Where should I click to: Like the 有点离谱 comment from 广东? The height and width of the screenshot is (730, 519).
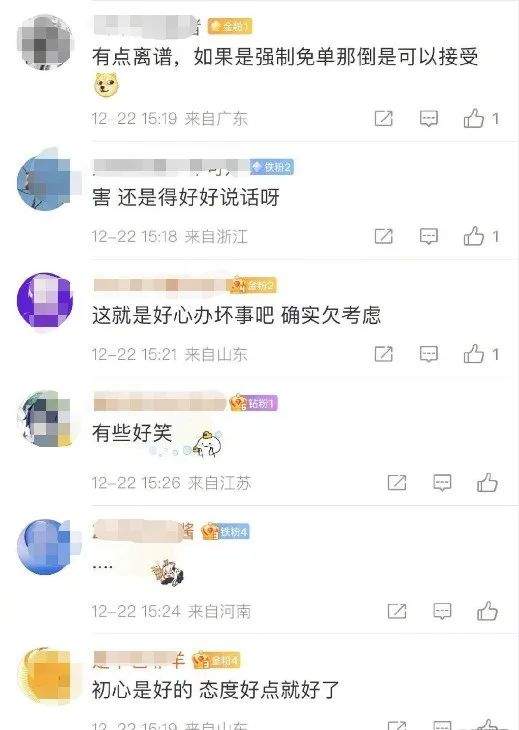coord(474,118)
